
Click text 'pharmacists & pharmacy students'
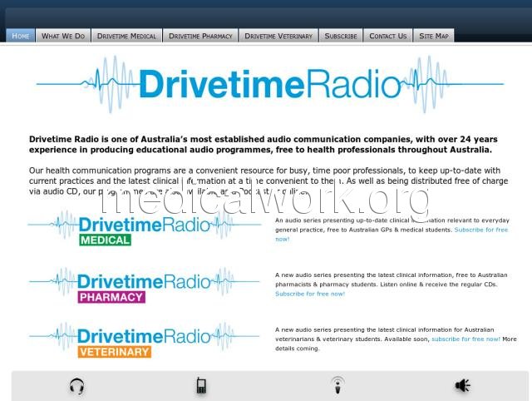324,285
